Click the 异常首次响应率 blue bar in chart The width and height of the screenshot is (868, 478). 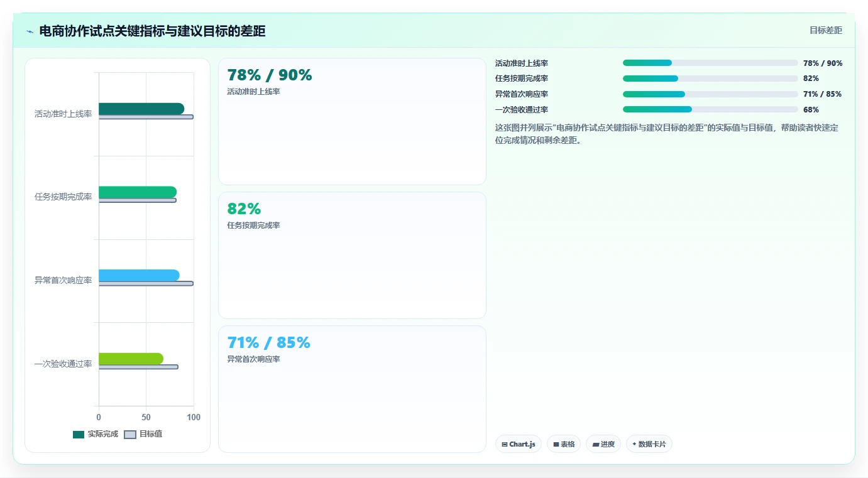pos(139,275)
